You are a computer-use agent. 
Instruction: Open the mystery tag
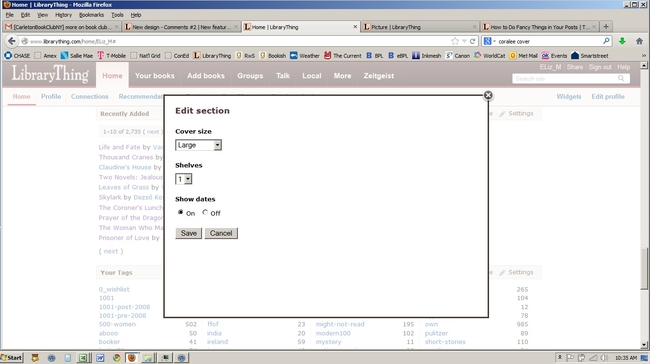click(x=328, y=342)
